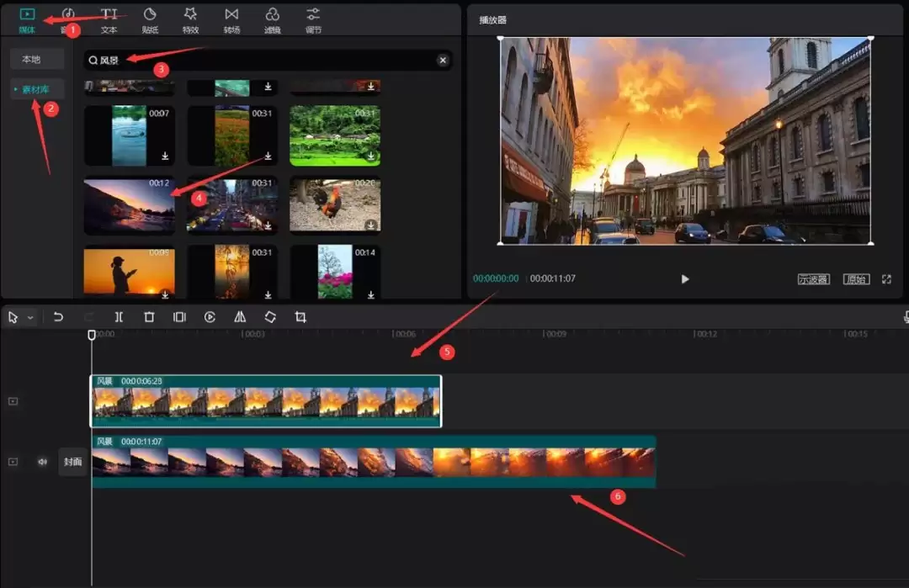
Task: Reverse the selected clip playback
Action: pos(210,317)
